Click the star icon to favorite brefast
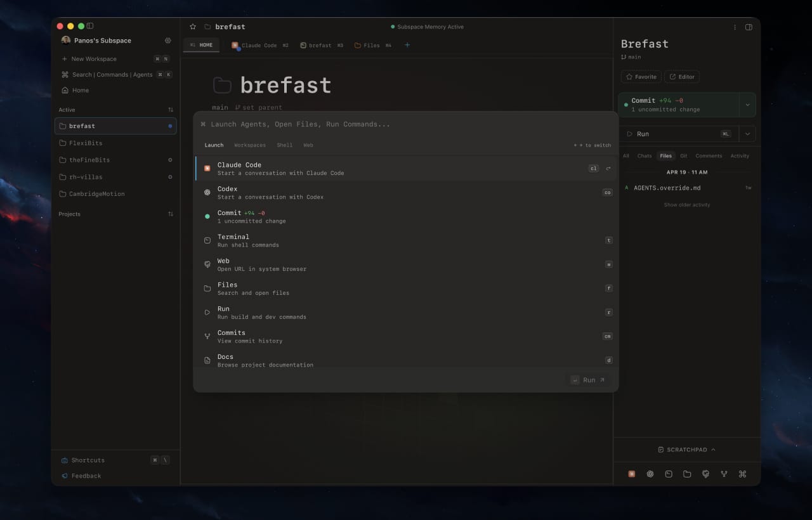This screenshot has width=812, height=520. click(192, 27)
